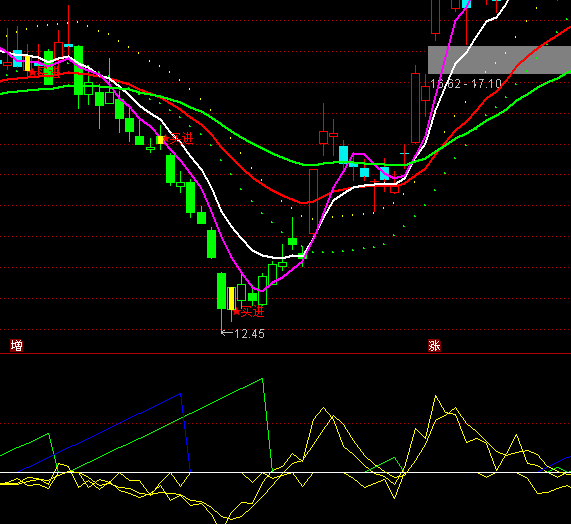This screenshot has width=571, height=524.
Task: Click the 15.62 - 17.10 range label
Action: coord(466,84)
